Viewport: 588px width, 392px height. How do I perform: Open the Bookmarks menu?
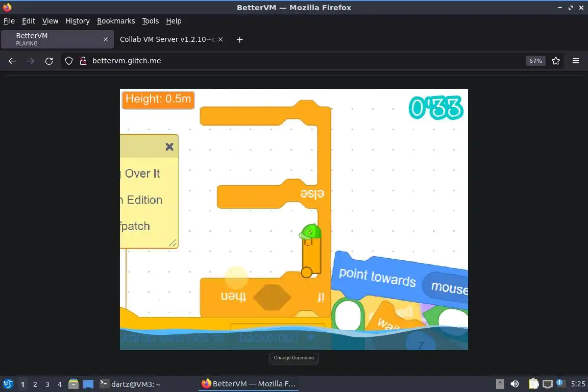116,21
